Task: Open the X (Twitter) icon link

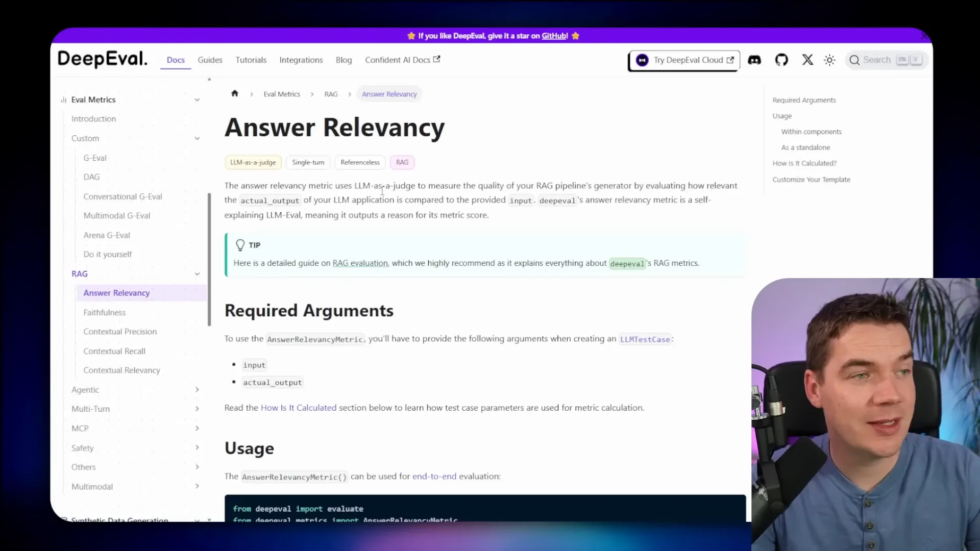Action: coord(807,60)
